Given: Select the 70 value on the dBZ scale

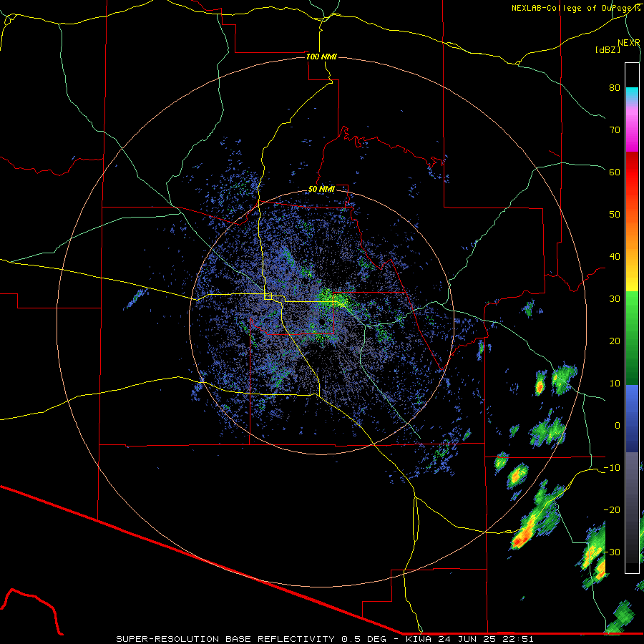Looking at the screenshot, I should coord(615,130).
